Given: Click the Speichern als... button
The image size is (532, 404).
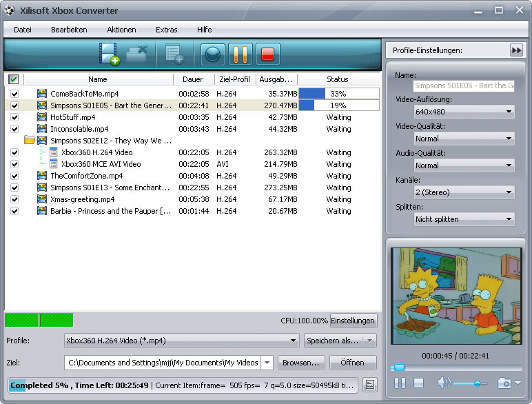Looking at the screenshot, I should tap(333, 341).
